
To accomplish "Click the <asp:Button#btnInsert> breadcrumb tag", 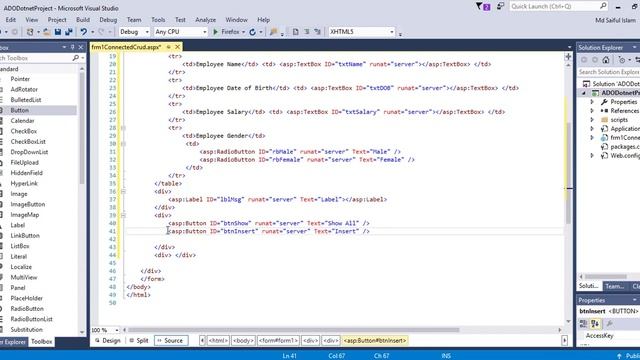I will coord(375,340).
